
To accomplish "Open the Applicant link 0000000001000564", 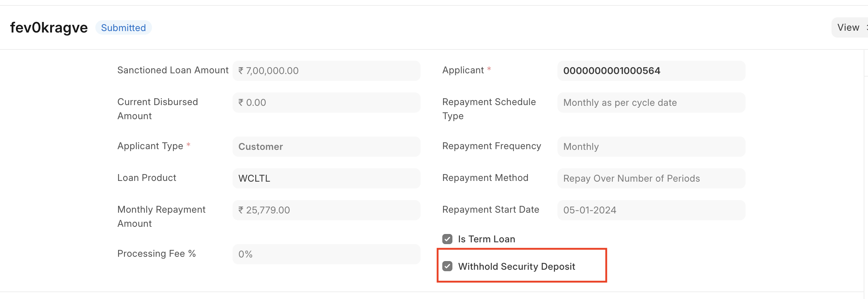I will click(x=612, y=70).
